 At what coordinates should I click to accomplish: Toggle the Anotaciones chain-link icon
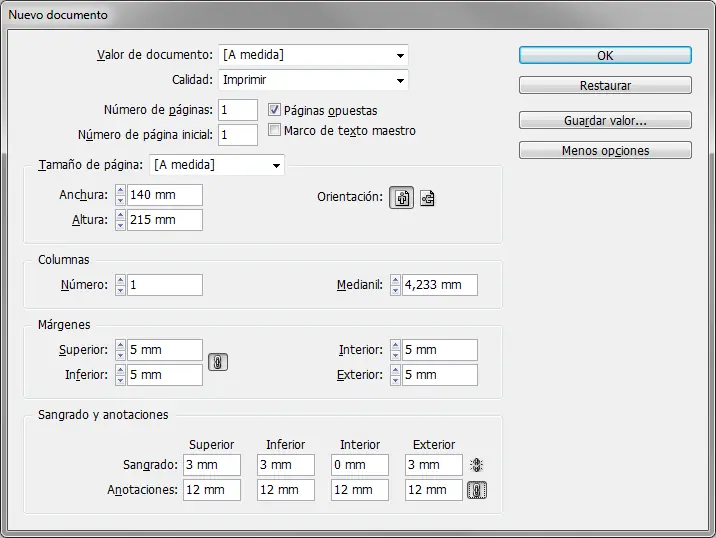coord(476,490)
